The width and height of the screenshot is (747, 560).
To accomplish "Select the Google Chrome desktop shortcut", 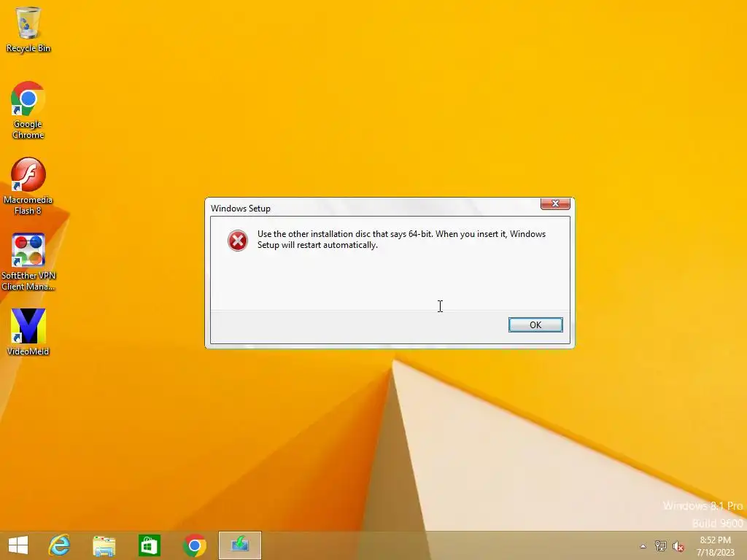I will [x=28, y=111].
